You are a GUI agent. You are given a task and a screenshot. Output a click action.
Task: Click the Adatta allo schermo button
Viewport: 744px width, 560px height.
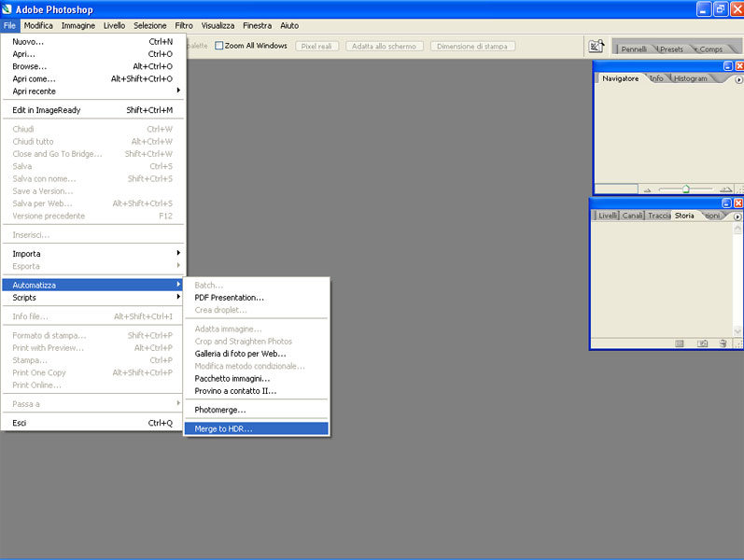pos(384,46)
